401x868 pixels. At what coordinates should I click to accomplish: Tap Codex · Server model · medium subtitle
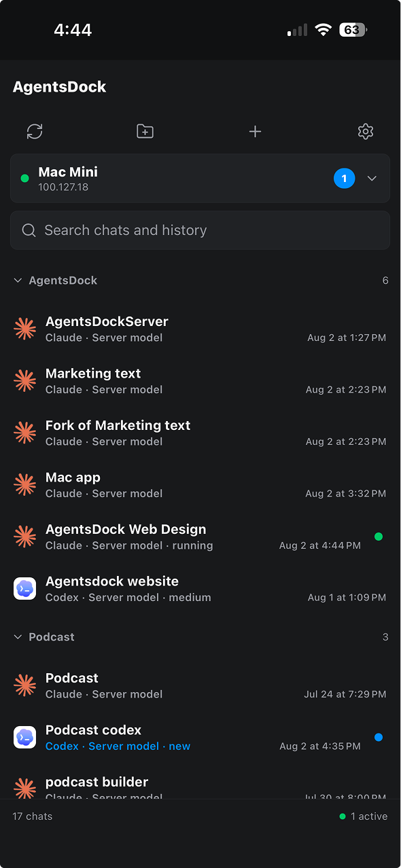click(128, 598)
